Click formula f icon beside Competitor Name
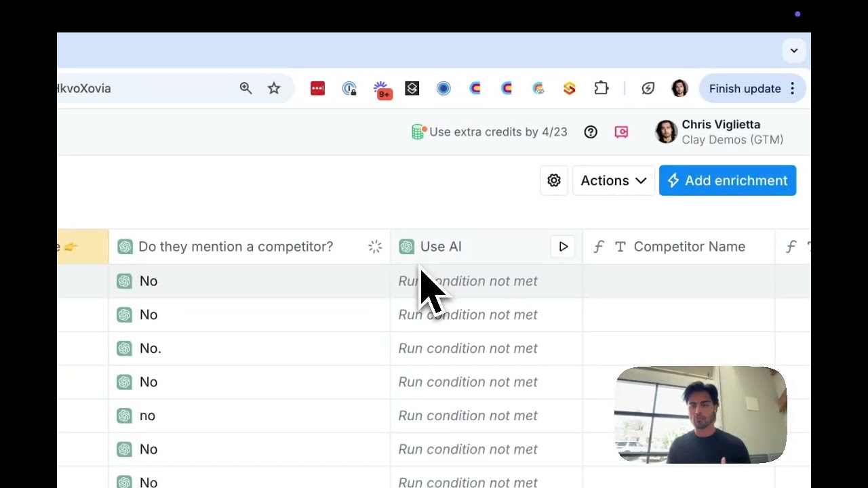 click(598, 247)
